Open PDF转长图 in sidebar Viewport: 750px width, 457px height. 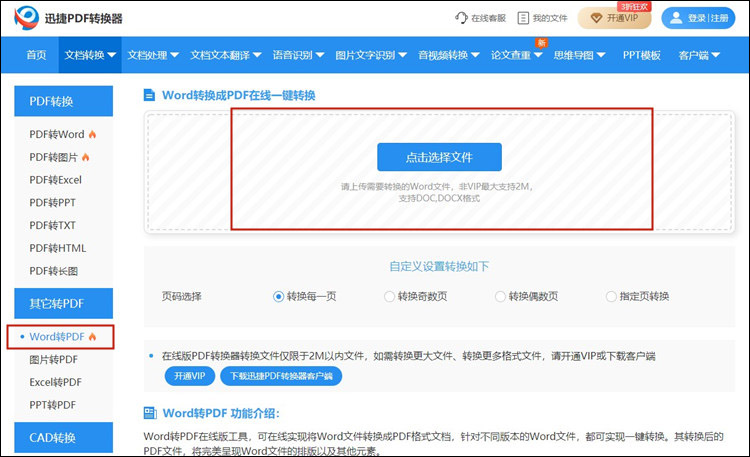[x=54, y=271]
